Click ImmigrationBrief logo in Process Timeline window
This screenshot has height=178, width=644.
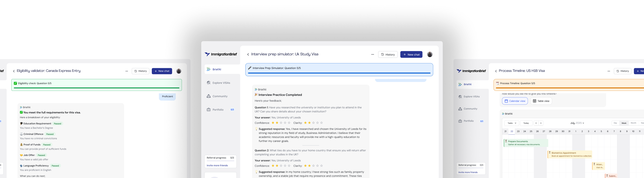coord(471,71)
